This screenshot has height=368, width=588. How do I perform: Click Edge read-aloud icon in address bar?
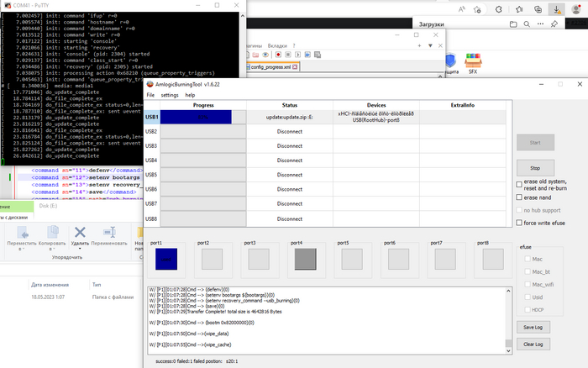[462, 10]
